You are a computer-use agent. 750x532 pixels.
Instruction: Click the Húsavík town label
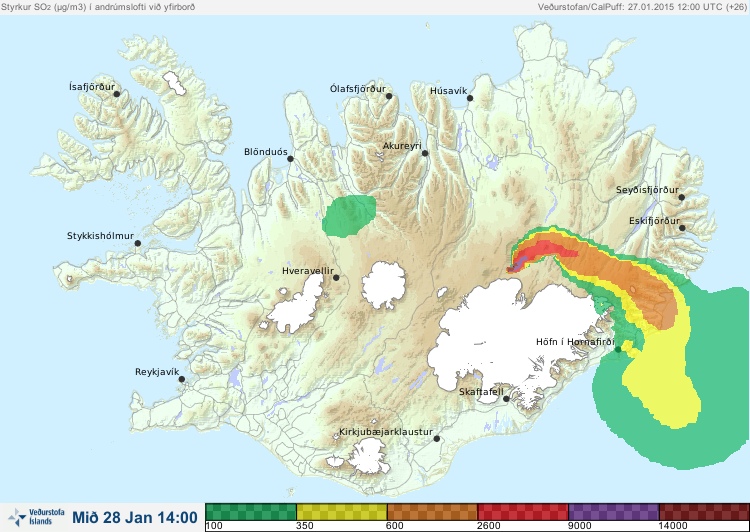coord(448,91)
